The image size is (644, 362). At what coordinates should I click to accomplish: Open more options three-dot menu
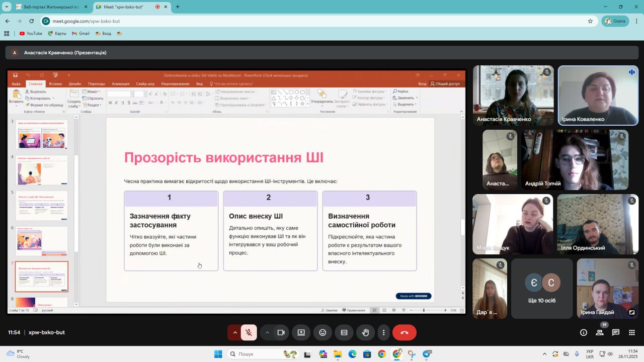[383, 332]
